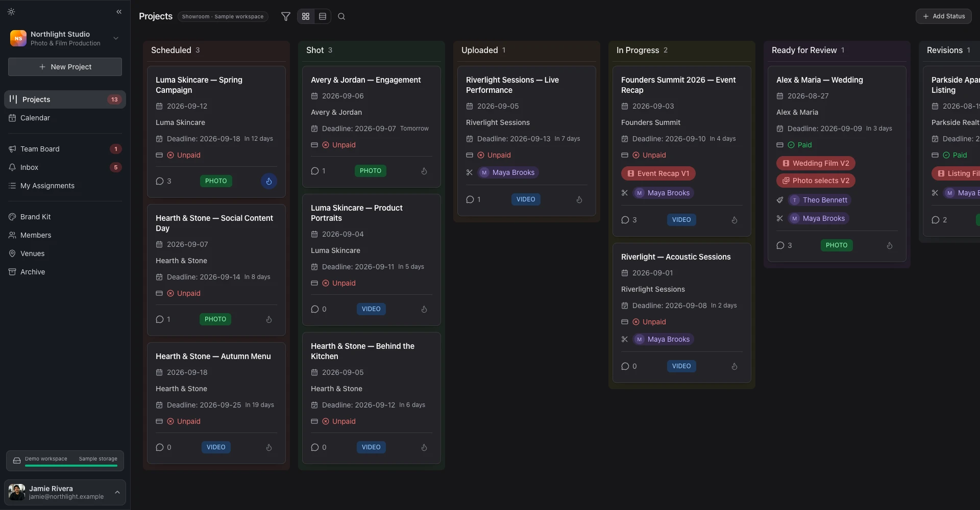This screenshot has width=980, height=510.
Task: Click Unpaid status on Avery & Jordan card
Action: (x=339, y=145)
